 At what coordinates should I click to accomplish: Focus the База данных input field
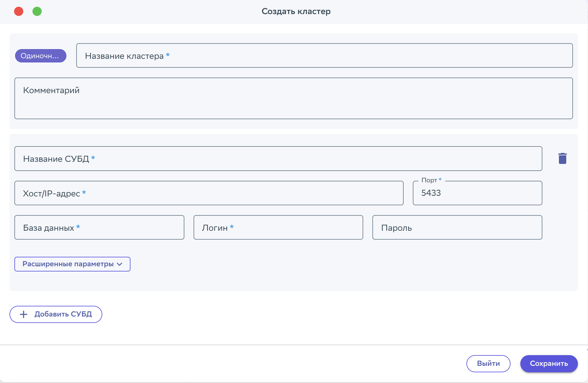(x=99, y=227)
